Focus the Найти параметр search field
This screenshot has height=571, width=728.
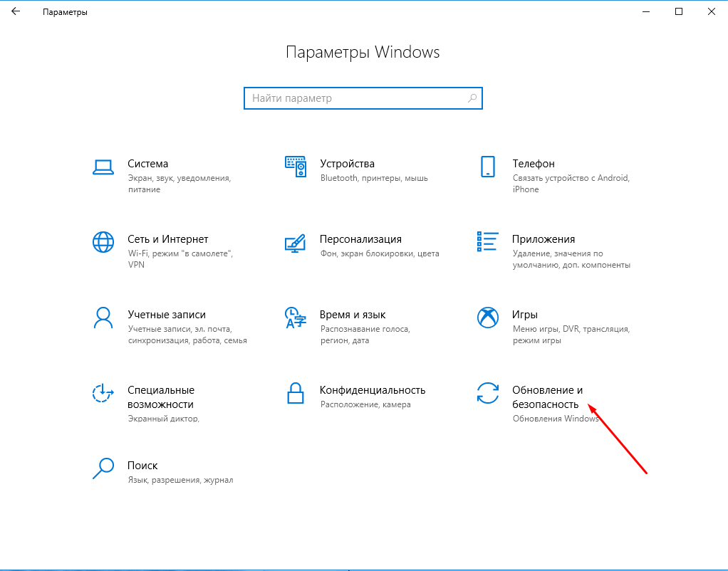tap(363, 98)
